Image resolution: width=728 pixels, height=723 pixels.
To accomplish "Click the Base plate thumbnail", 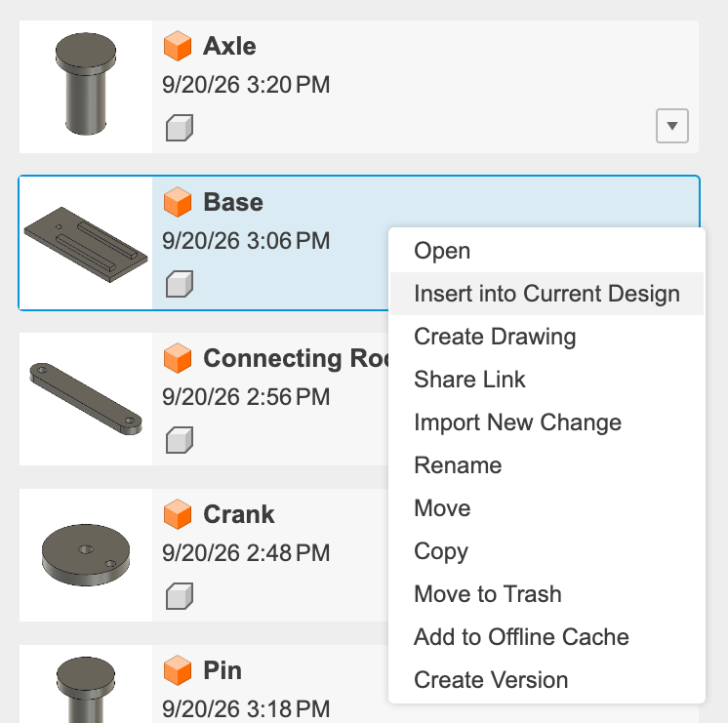I will tap(86, 244).
